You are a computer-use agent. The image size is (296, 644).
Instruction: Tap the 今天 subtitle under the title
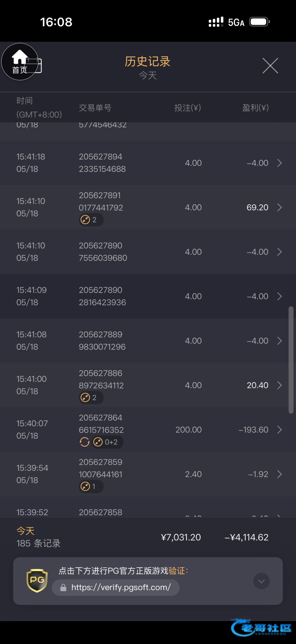pyautogui.click(x=148, y=75)
